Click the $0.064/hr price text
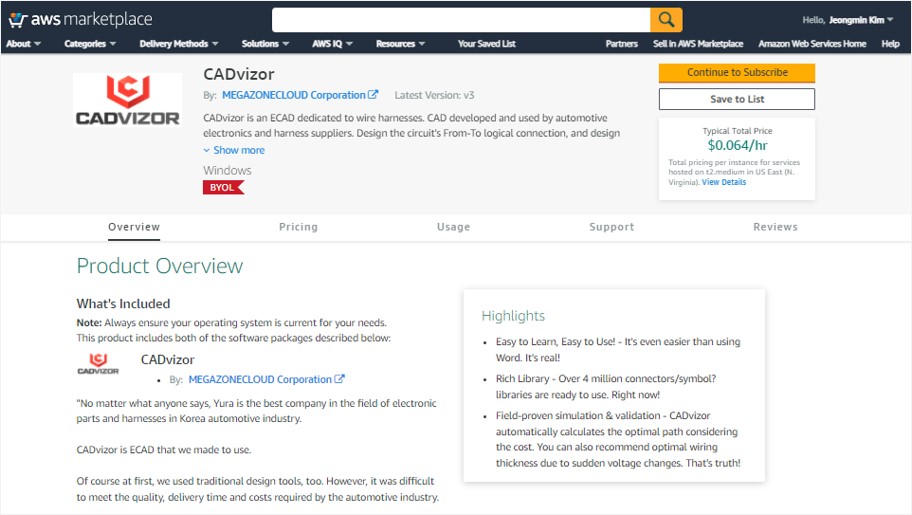The width and height of the screenshot is (912, 515). point(737,145)
